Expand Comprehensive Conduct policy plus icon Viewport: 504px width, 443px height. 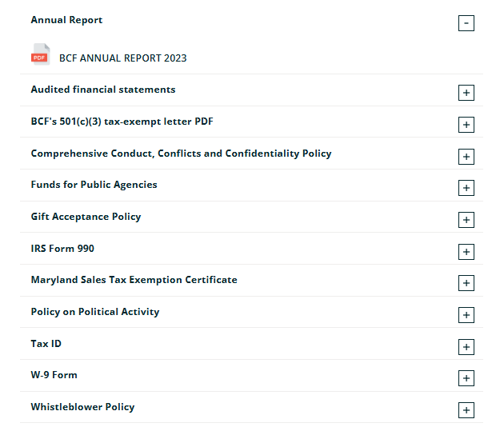(466, 157)
